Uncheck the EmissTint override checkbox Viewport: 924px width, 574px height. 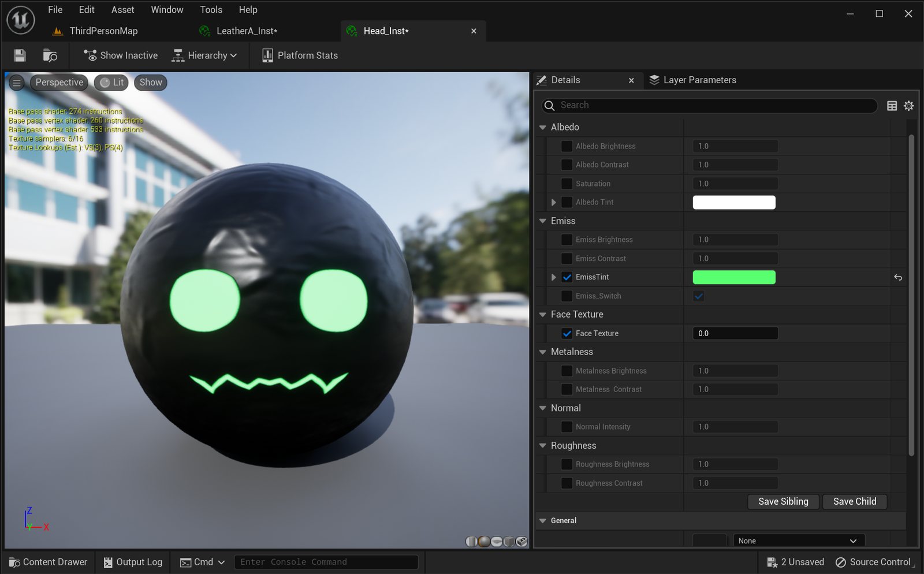coord(567,278)
